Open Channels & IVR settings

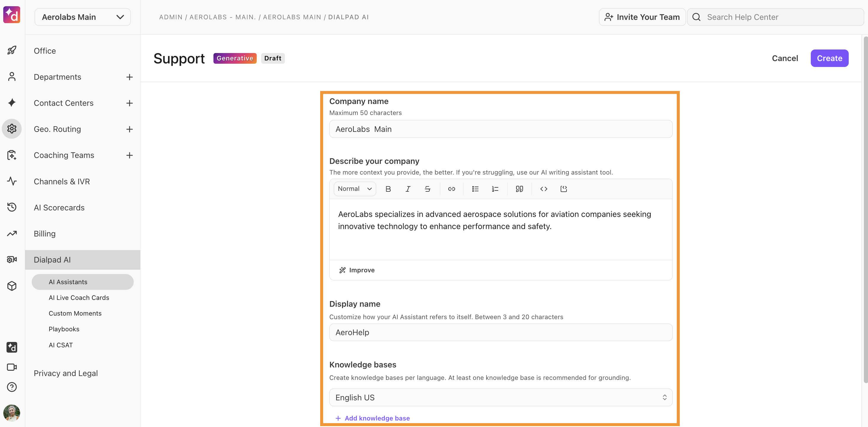pyautogui.click(x=62, y=182)
